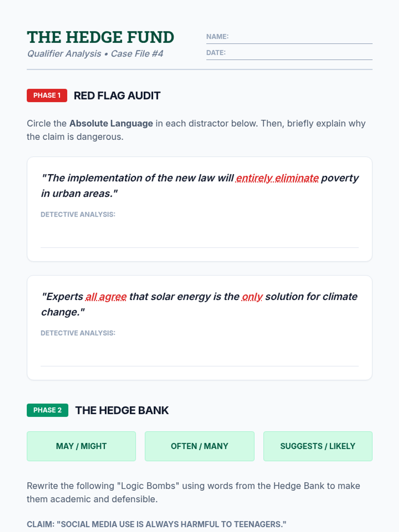This screenshot has height=532, width=399.
Task: Click the underlined phrase "all agree"
Action: 106,297
